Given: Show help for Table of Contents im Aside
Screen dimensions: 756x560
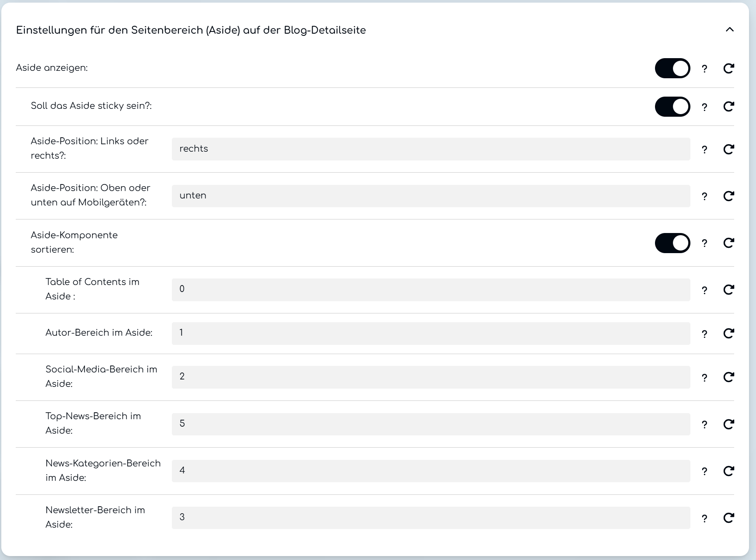Looking at the screenshot, I should point(704,290).
